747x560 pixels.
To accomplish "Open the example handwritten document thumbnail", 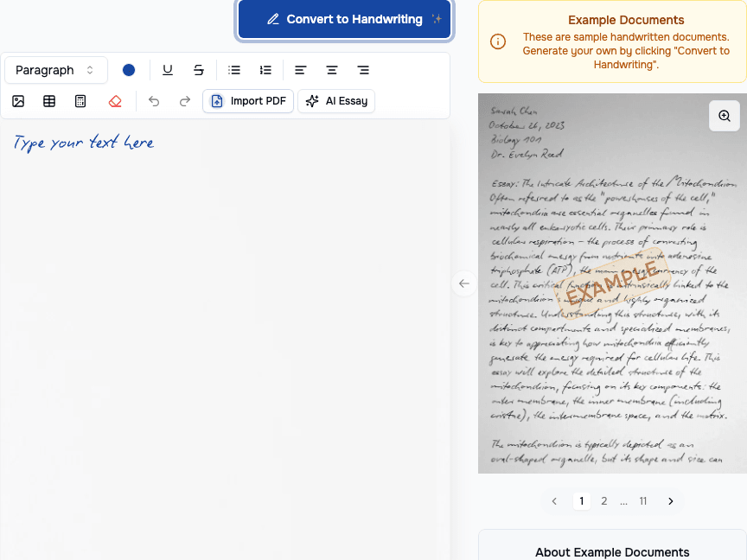I will pos(612,283).
